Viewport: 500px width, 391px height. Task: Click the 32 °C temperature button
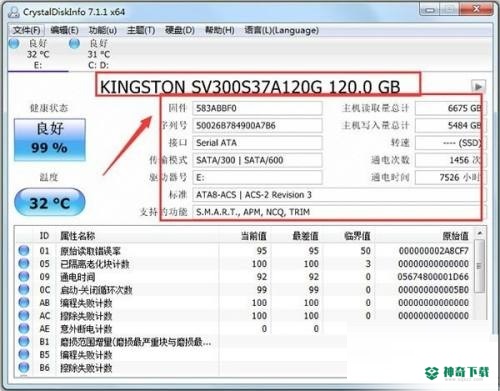pos(50,202)
